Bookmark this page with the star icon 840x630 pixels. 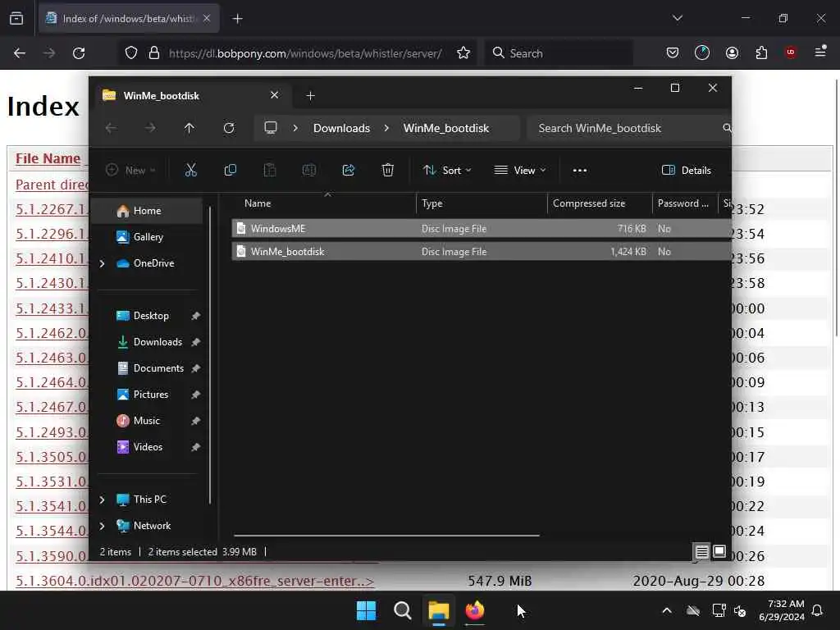click(x=463, y=53)
